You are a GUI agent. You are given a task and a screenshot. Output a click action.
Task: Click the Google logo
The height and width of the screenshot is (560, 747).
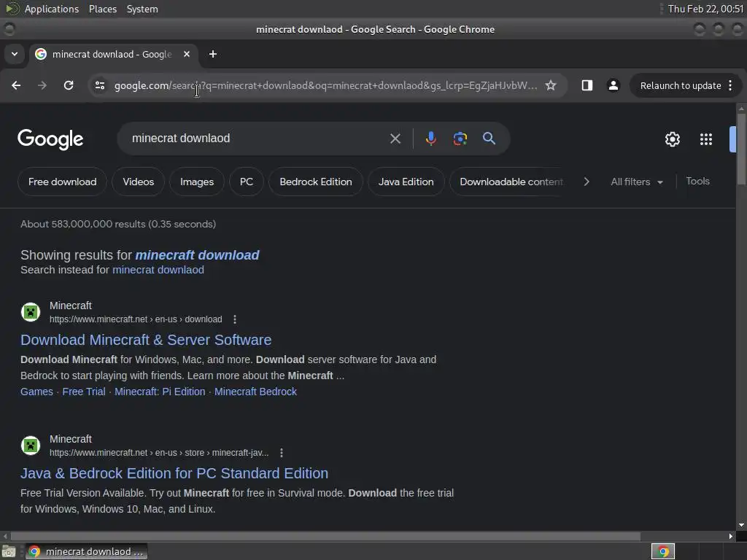[50, 139]
